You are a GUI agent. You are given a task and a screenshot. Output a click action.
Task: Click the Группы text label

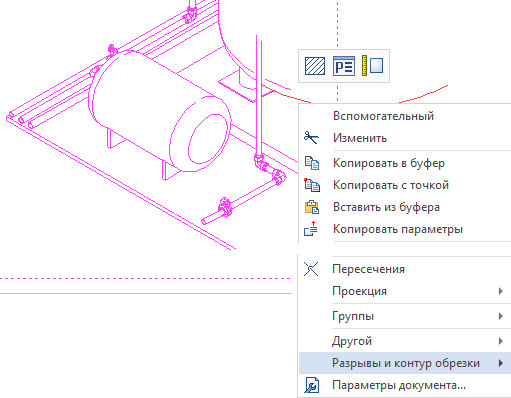coord(353,316)
